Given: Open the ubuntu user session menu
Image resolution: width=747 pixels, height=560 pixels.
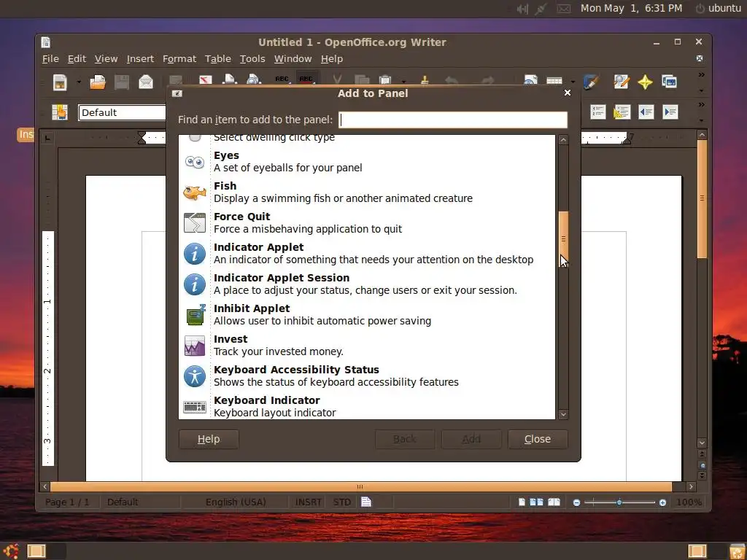Looking at the screenshot, I should pos(719,8).
